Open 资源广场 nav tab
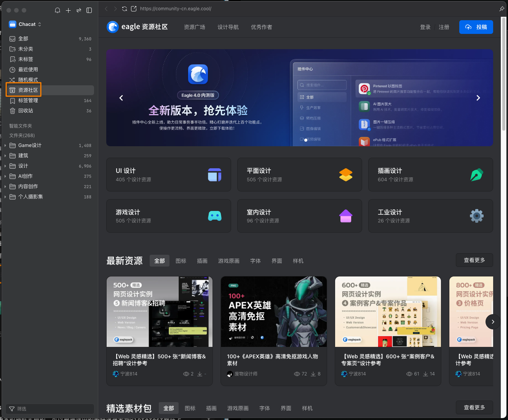This screenshot has width=508, height=420. point(195,27)
